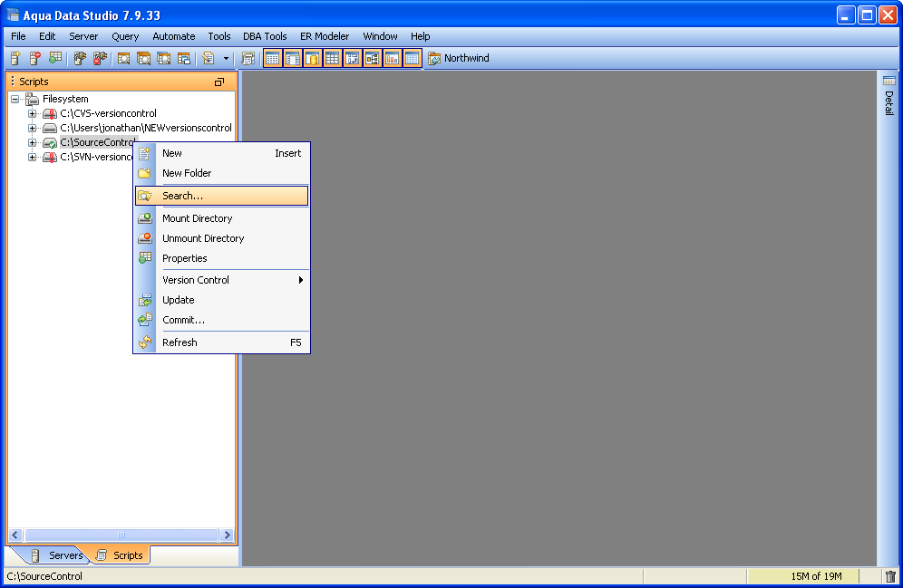Click the trash can garbage-collect icon in status bar
Image resolution: width=903 pixels, height=588 pixels.
[x=890, y=576]
